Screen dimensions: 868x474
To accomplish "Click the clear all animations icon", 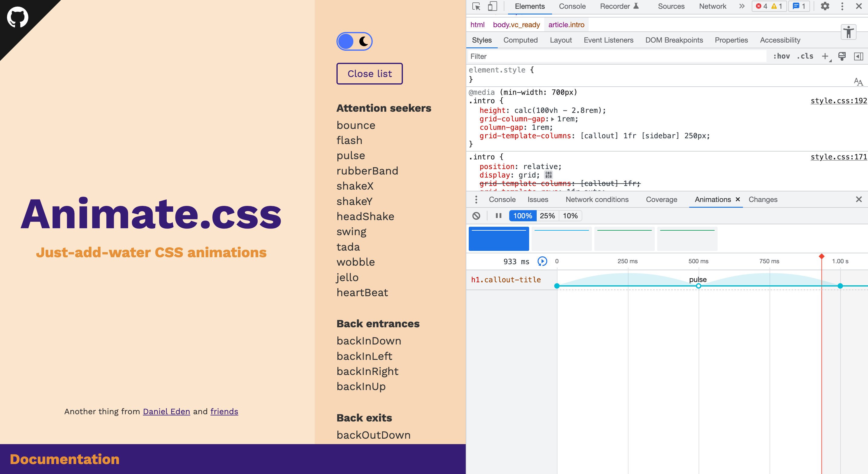I will pos(476,216).
